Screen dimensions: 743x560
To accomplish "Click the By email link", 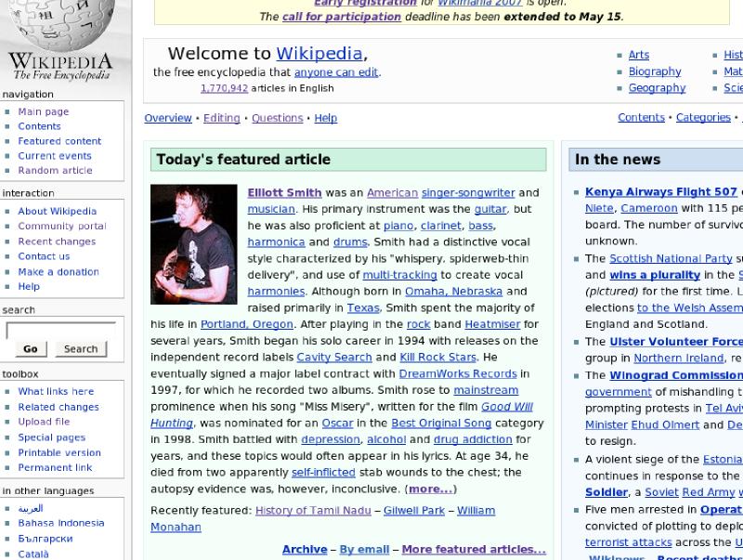I will (364, 550).
